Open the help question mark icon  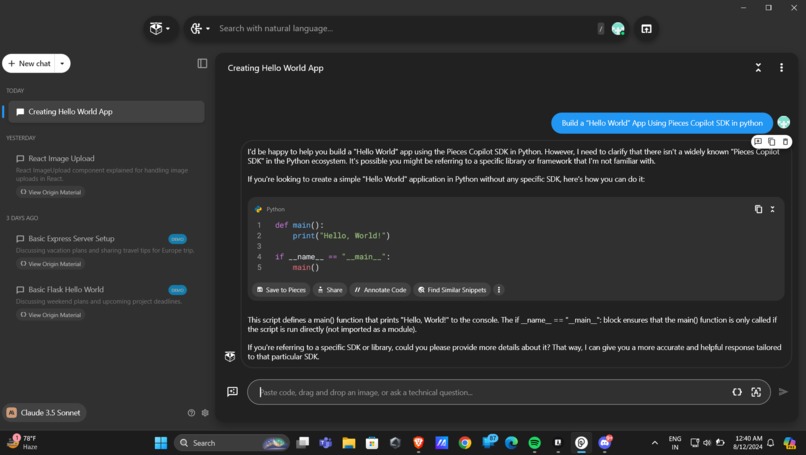[191, 412]
